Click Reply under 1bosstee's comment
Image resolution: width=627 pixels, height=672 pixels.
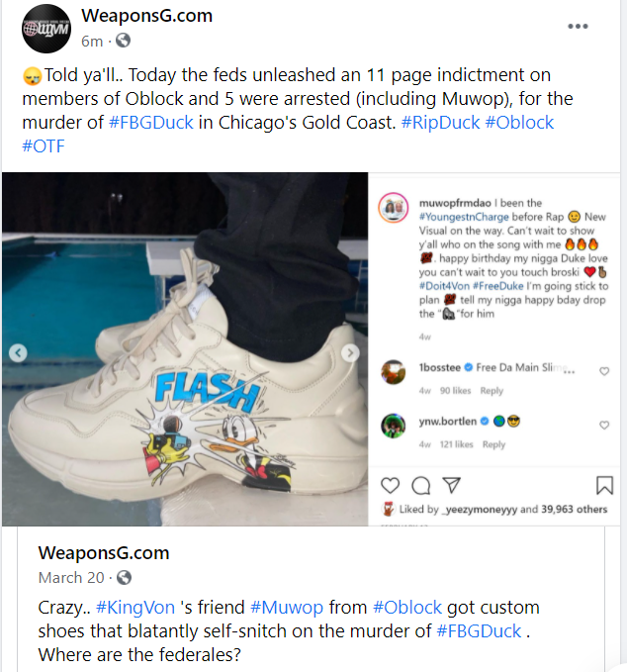492,391
